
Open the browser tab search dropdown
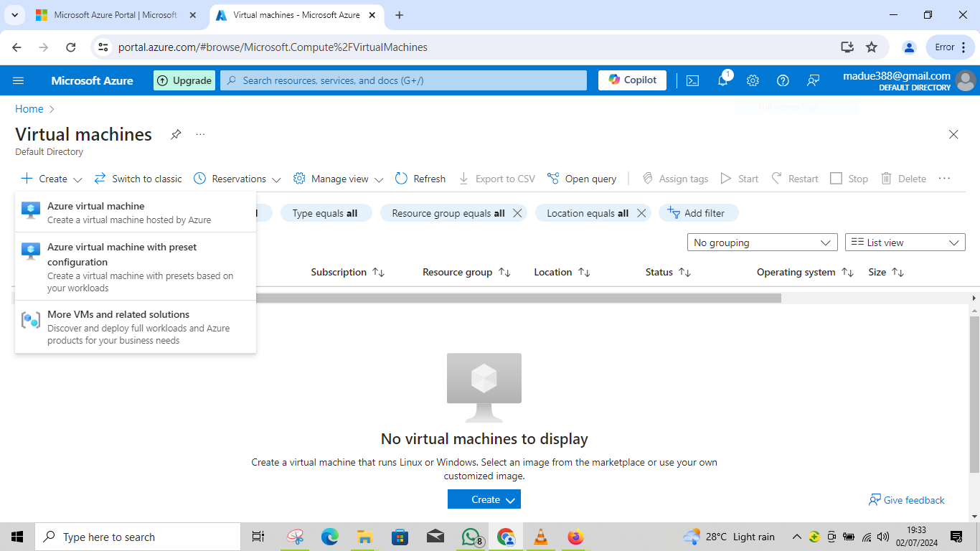tap(14, 15)
